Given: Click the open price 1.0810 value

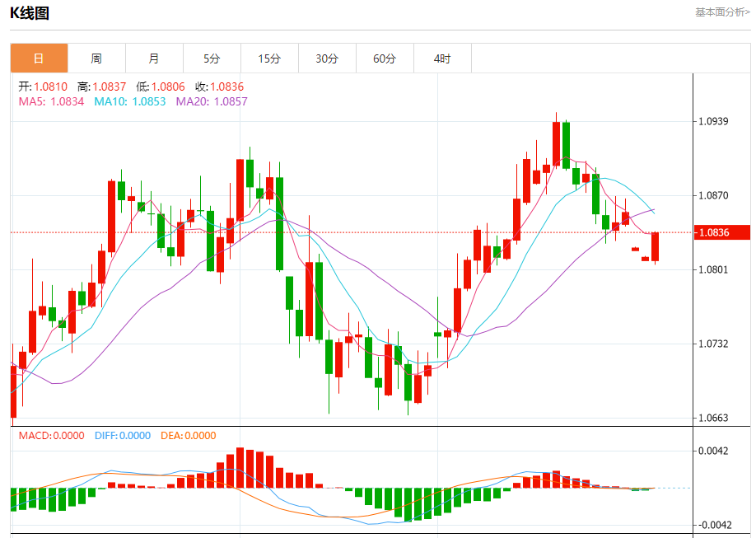Looking at the screenshot, I should 50,87.
